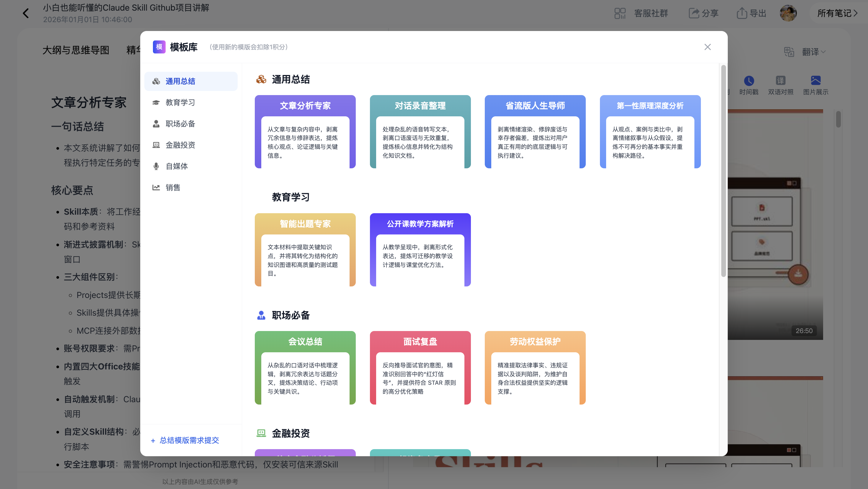
Task: Choose 智能出题专家 template card
Action: [305, 250]
